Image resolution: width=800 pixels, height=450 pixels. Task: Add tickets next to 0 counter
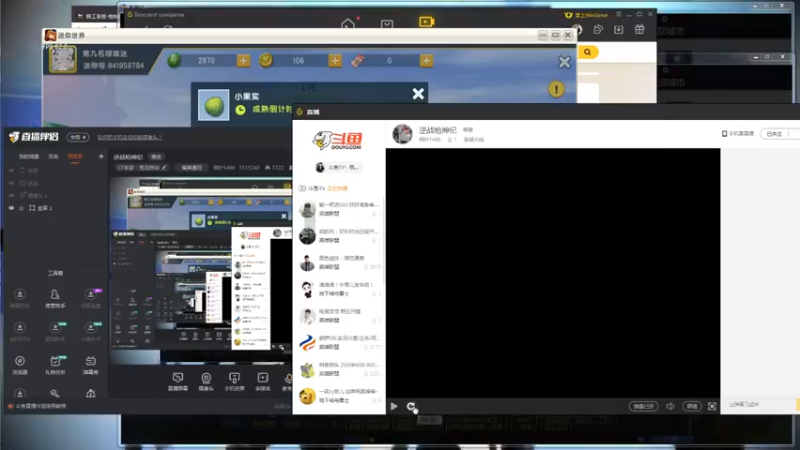coord(426,61)
